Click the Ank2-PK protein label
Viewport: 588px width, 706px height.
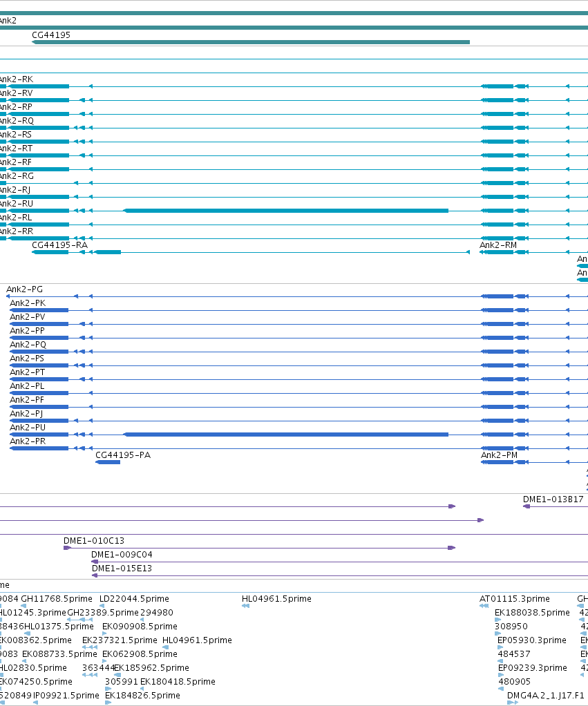point(28,303)
